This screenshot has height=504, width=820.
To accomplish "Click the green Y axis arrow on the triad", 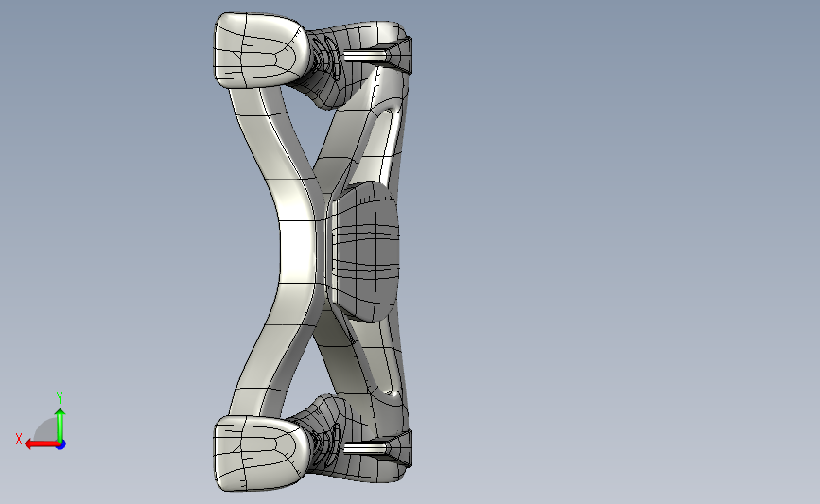I will [61, 426].
